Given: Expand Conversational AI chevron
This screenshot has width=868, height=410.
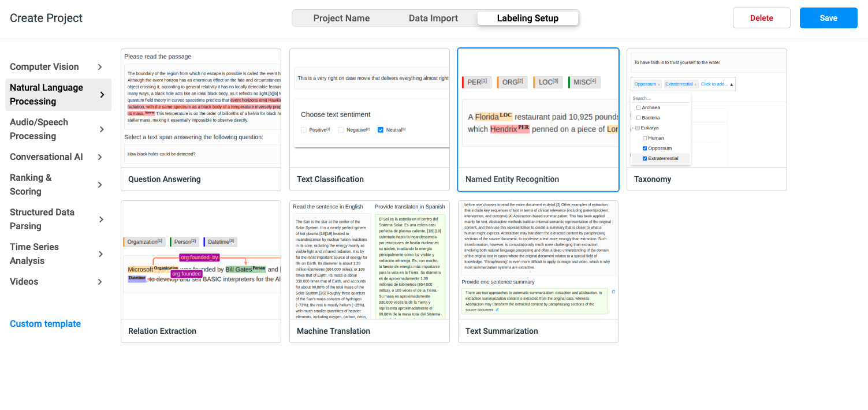Looking at the screenshot, I should click(x=100, y=157).
